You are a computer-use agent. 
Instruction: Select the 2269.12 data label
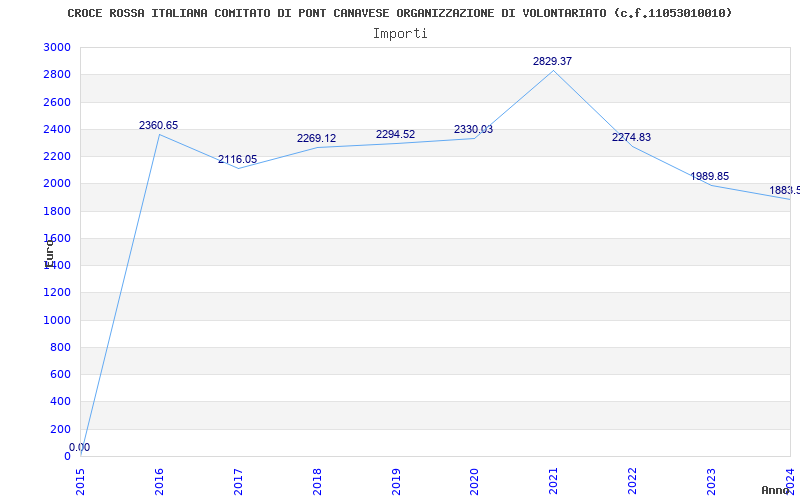tap(317, 139)
